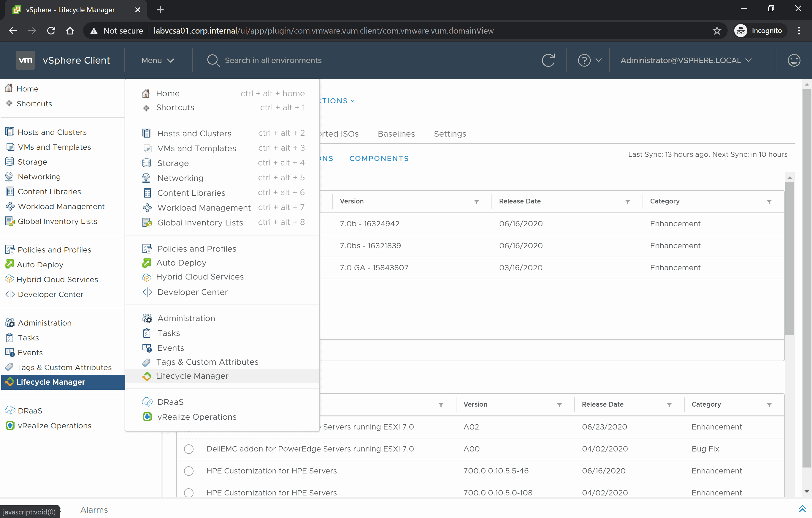
Task: Select HPE Customization 700.0.0.10.5.5-46 radio button
Action: (189, 471)
